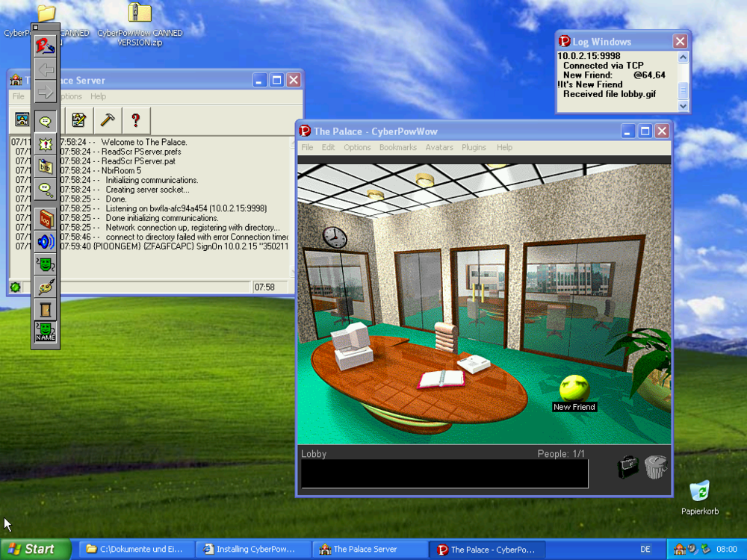Click the red question mark help icon

[136, 120]
